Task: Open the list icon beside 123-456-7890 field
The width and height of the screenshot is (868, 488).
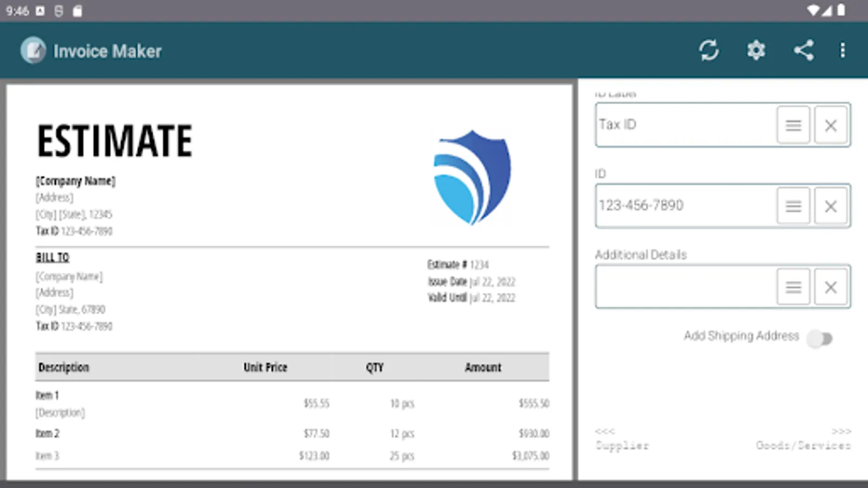Action: click(x=793, y=206)
